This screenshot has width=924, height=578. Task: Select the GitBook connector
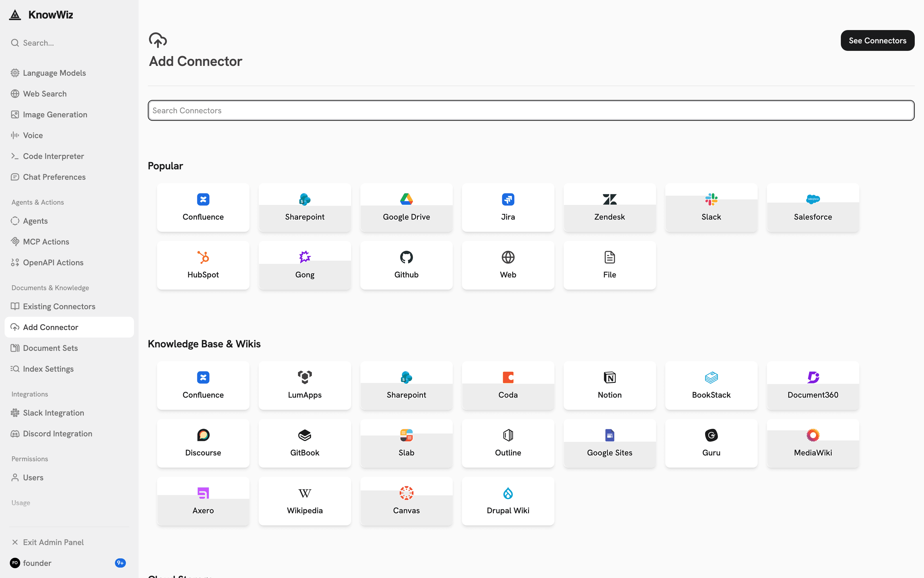305,443
